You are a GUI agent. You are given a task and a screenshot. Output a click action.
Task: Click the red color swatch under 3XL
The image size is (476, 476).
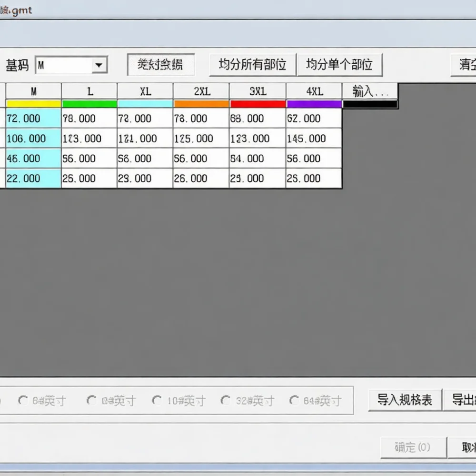258,104
